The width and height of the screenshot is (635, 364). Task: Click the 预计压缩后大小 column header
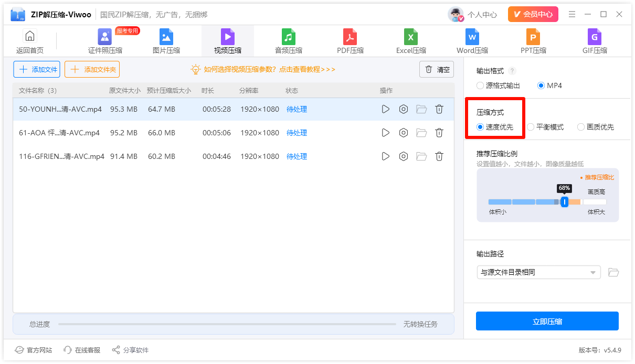169,91
